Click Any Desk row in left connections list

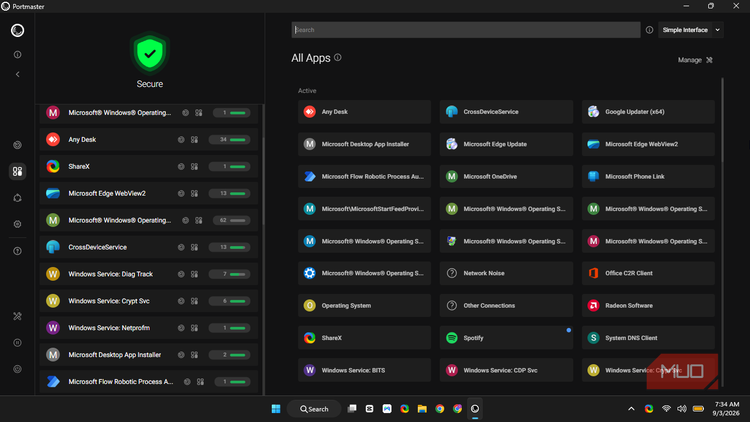(x=149, y=140)
